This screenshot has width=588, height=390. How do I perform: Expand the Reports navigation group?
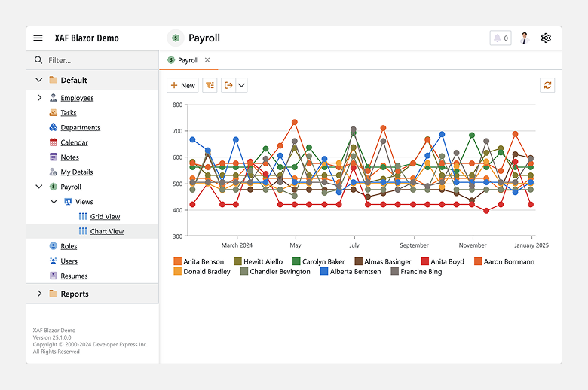click(x=39, y=294)
